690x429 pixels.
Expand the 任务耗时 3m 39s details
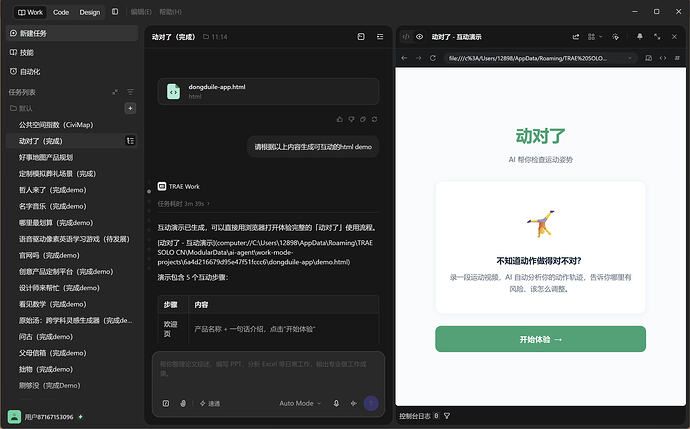(x=184, y=204)
